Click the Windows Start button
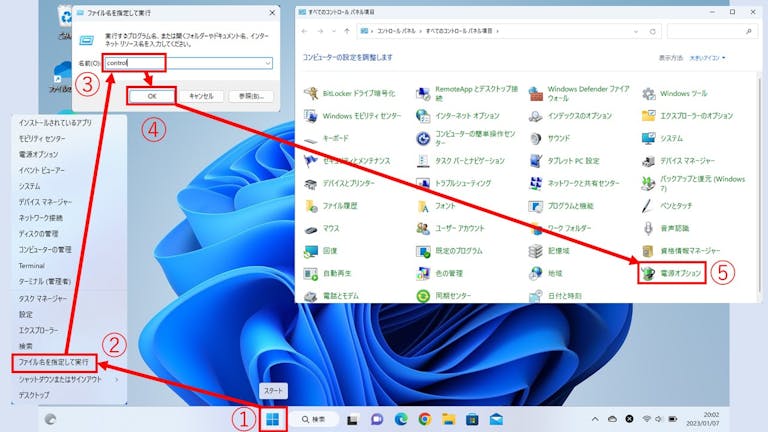 pyautogui.click(x=273, y=419)
